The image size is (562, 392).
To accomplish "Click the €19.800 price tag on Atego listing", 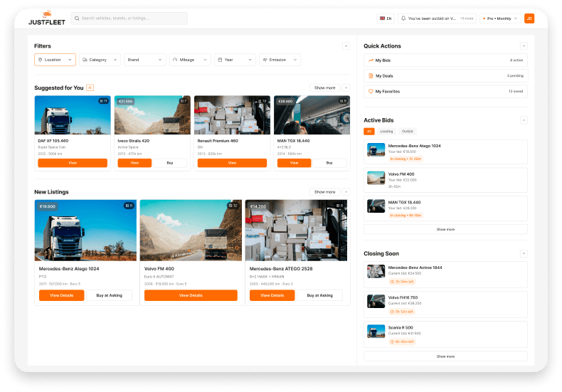I will click(48, 206).
